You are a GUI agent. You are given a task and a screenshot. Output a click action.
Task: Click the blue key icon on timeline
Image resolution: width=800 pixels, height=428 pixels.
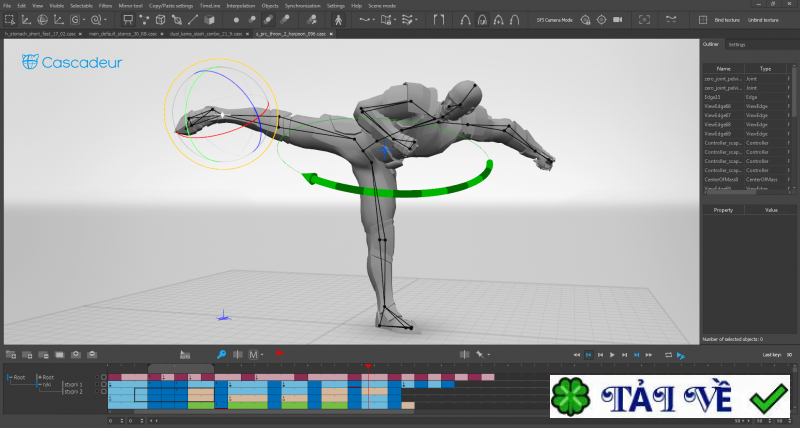click(221, 354)
